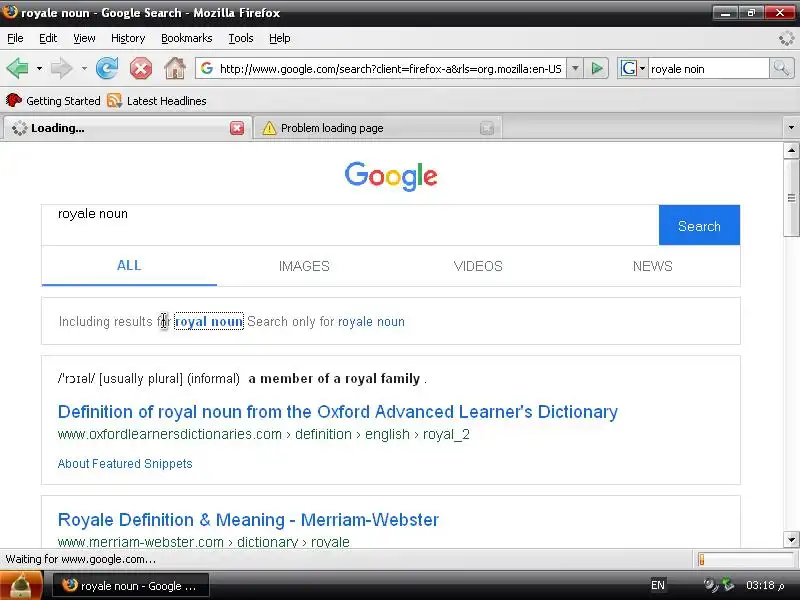Viewport: 800px width, 600px height.
Task: Click the vertical scrollbar down arrow
Action: click(x=791, y=539)
